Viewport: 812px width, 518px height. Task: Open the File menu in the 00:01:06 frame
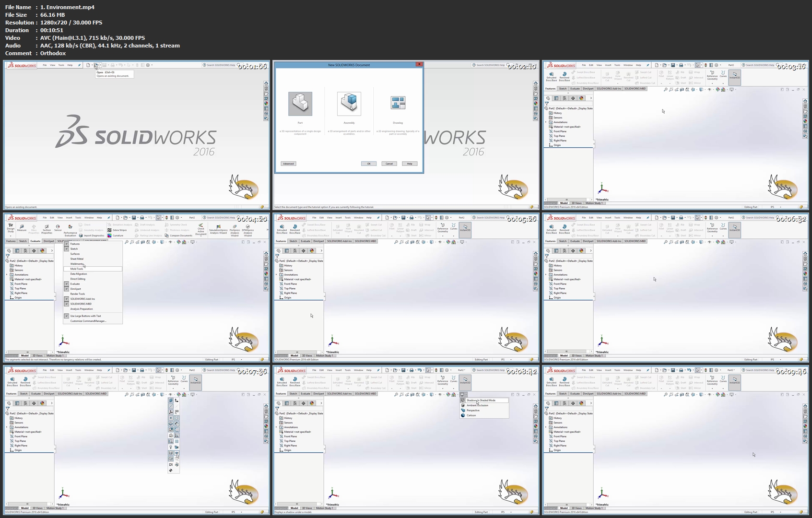(45, 65)
